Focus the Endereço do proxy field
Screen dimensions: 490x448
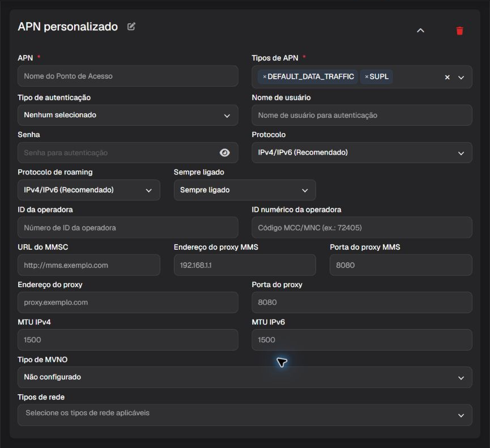(128, 302)
